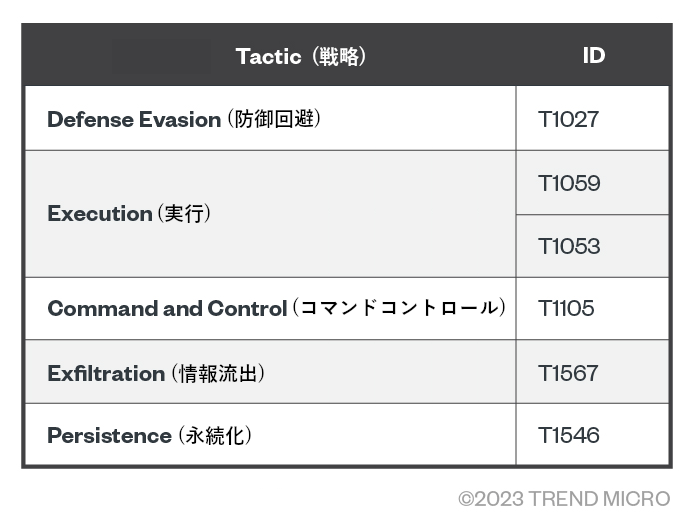The height and width of the screenshot is (527, 690).
Task: Click the Japanese text 情報流出
Action: click(220, 373)
